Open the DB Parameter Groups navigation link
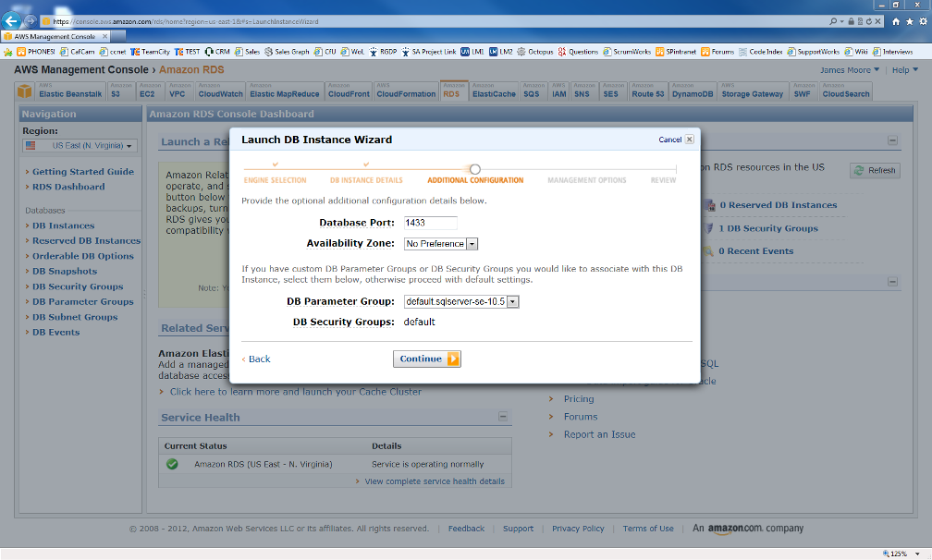932x560 pixels. coord(83,301)
